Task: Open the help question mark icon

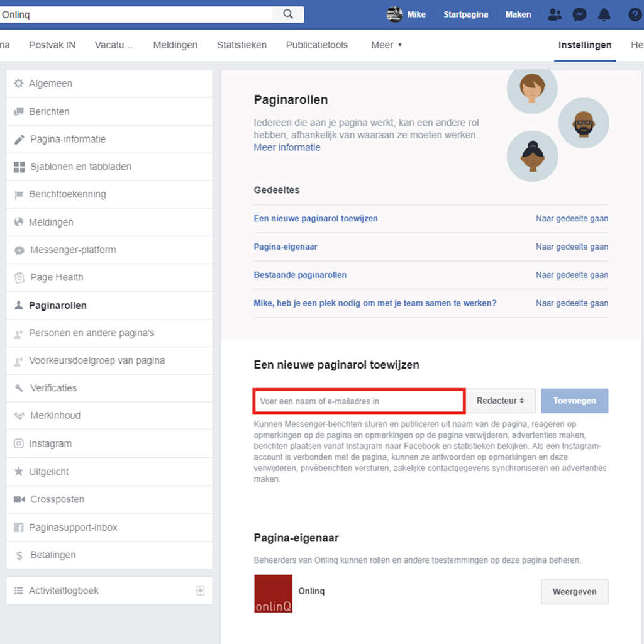Action: (635, 14)
